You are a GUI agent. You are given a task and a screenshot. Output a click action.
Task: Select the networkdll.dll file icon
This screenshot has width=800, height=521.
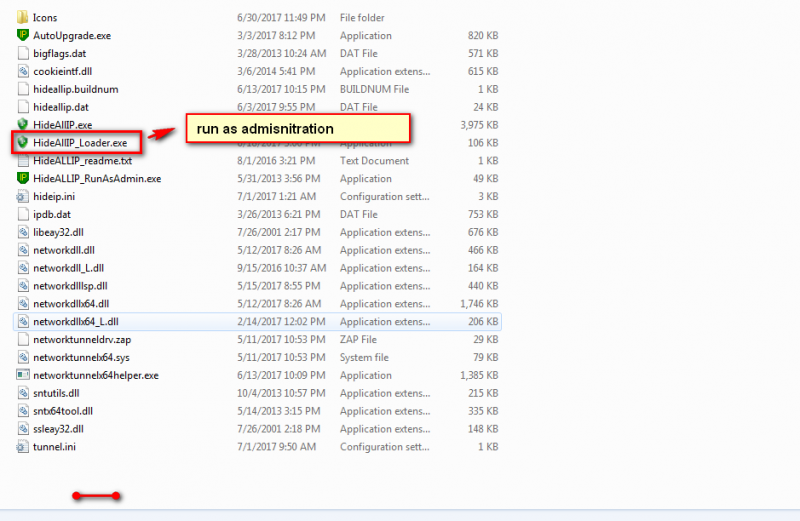(22, 250)
